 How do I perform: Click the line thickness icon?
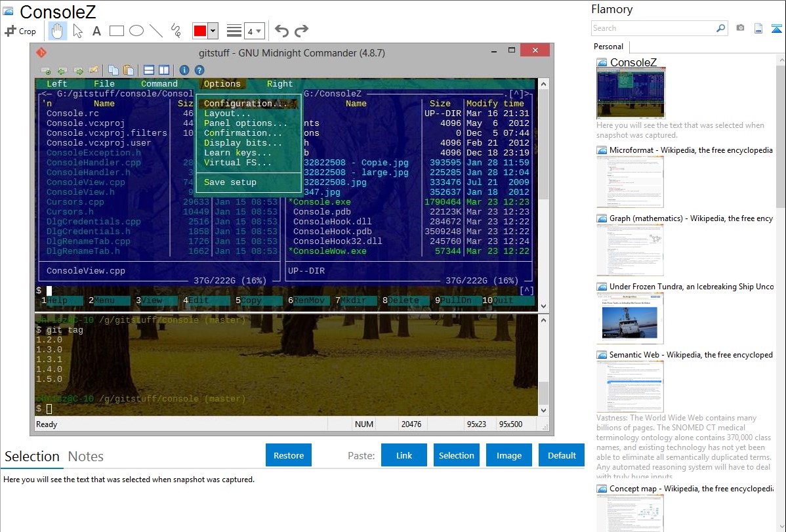click(234, 31)
